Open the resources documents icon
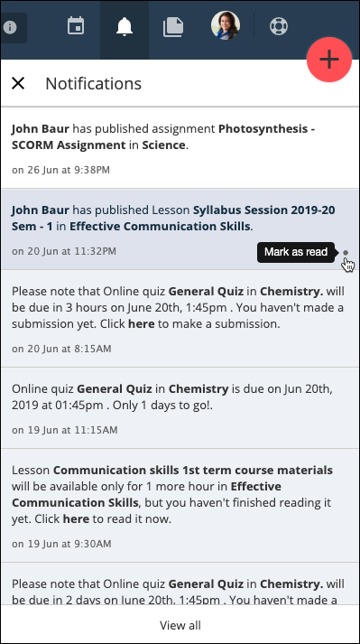Image resolution: width=360 pixels, height=644 pixels. coord(173,27)
